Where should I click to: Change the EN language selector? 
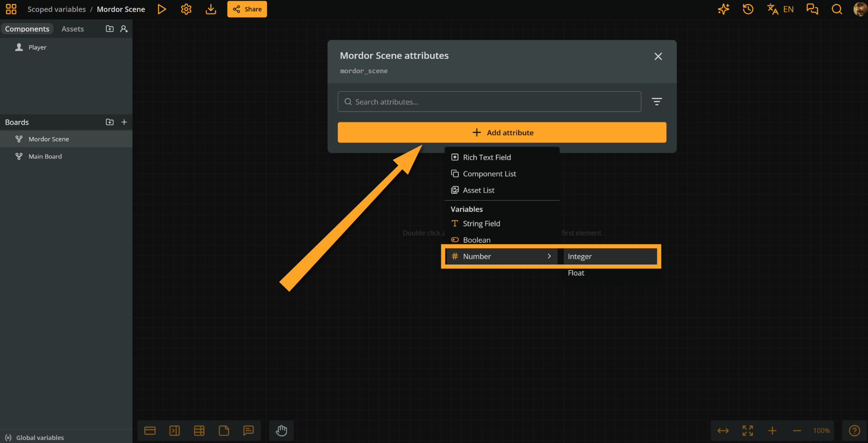781,9
